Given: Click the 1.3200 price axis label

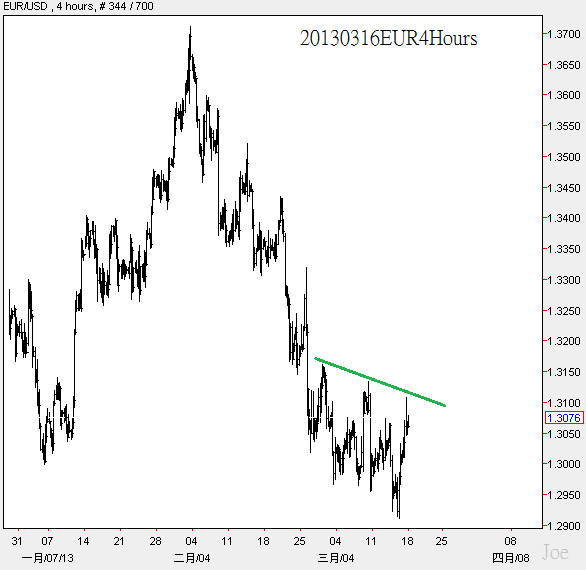Looking at the screenshot, I should coord(564,341).
